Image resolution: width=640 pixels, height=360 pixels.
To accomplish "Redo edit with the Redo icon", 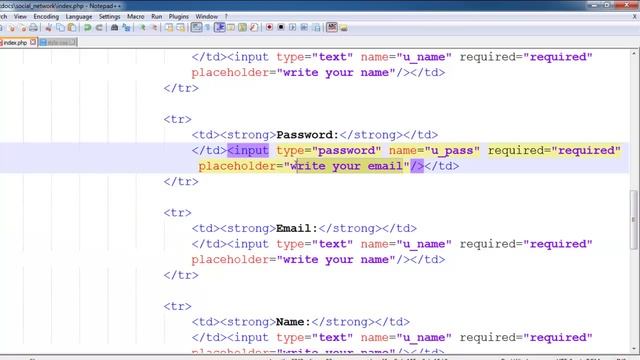I will click(x=99, y=28).
